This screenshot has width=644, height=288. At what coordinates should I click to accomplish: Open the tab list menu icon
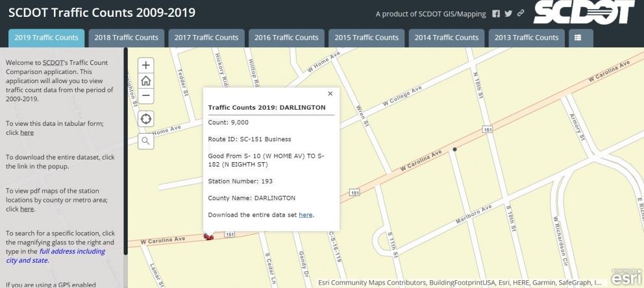(578, 38)
